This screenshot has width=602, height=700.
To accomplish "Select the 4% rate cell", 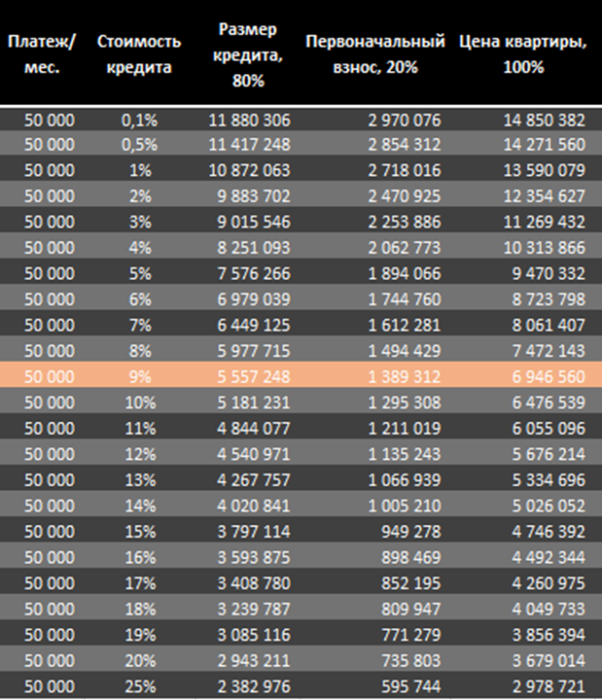I will pos(140,248).
